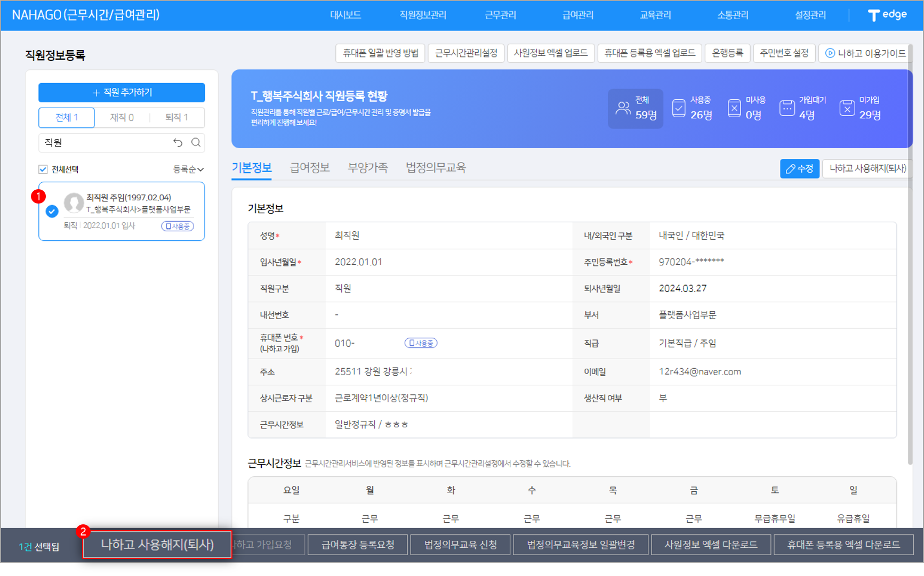Click the 전체 59명 people icon
The image size is (924, 576).
click(623, 108)
